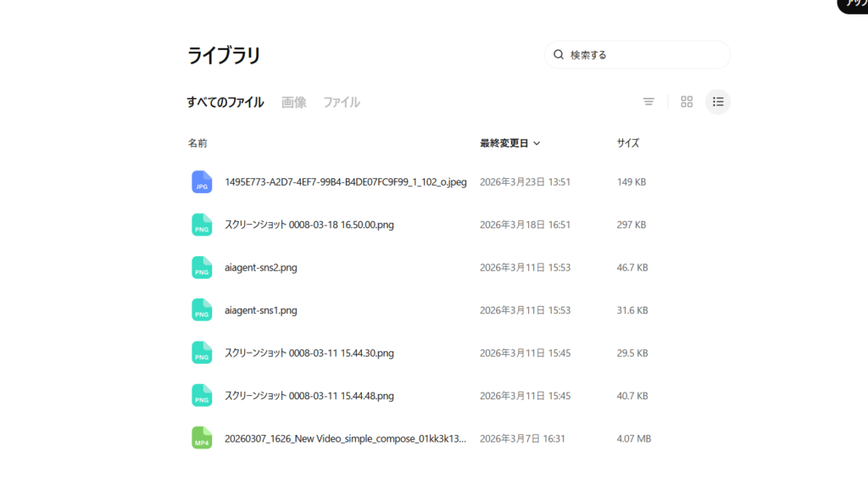Switch to grid view layout
868x495 pixels.
point(687,102)
